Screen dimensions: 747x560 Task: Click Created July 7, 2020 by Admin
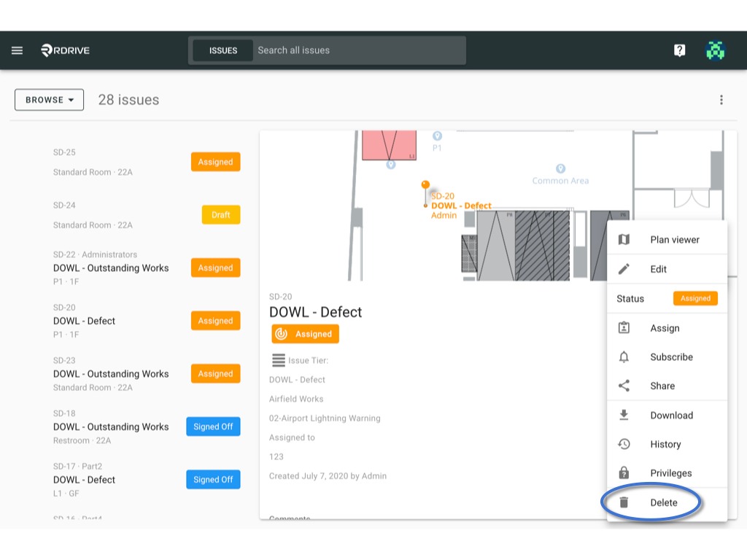coord(328,475)
